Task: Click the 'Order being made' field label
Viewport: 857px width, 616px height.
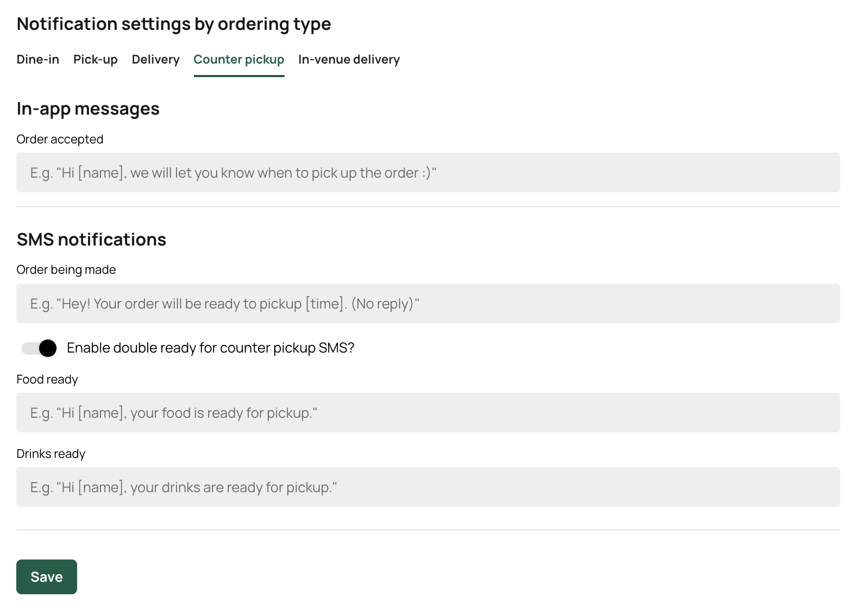Action: (66, 270)
